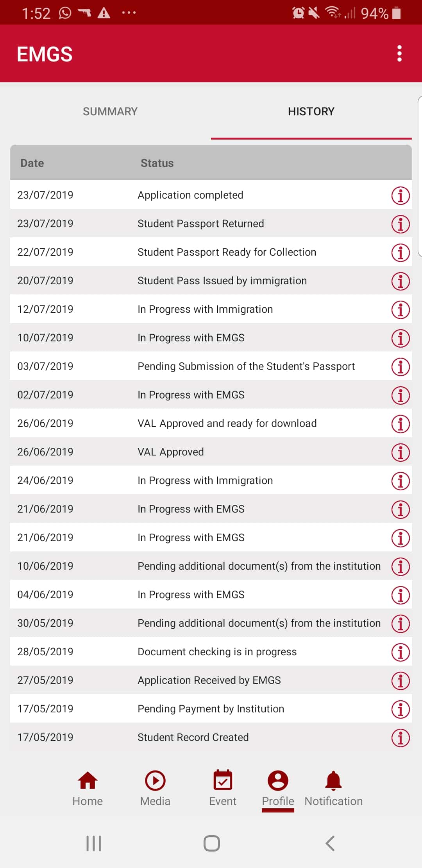
Task: Switch to the SUMMARY tab
Action: coord(110,112)
